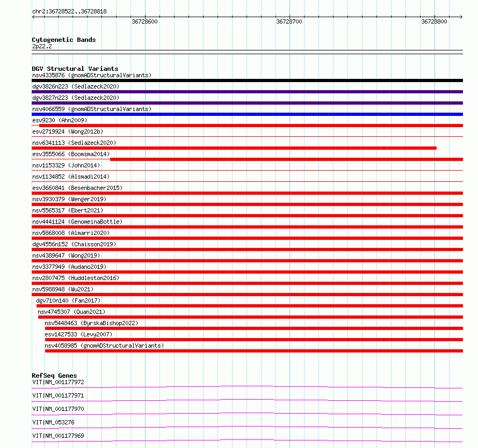Screen dimensions: 478x448
Task: Open variant nsv4745307 (Quan2021)
Action: 71,312
